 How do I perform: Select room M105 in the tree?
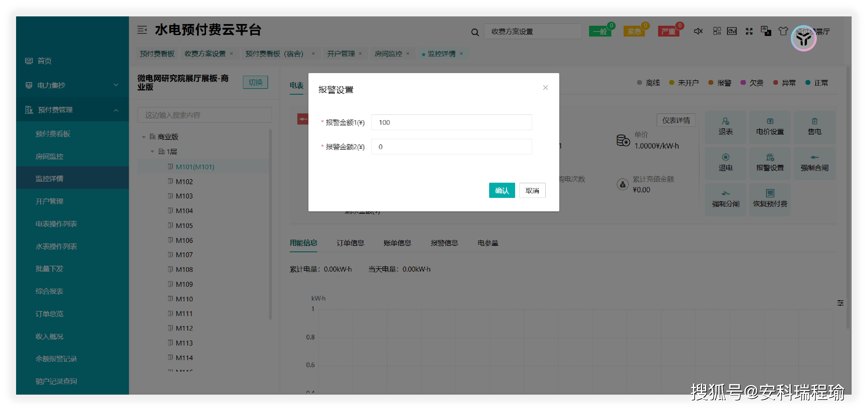click(x=184, y=225)
